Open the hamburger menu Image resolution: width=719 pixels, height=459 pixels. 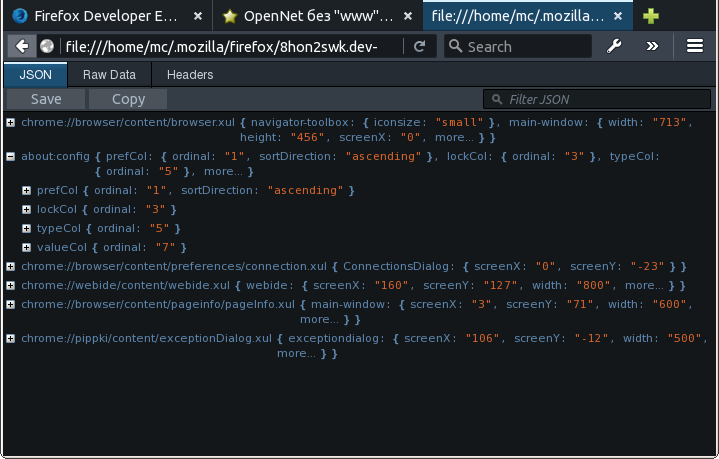(x=695, y=47)
